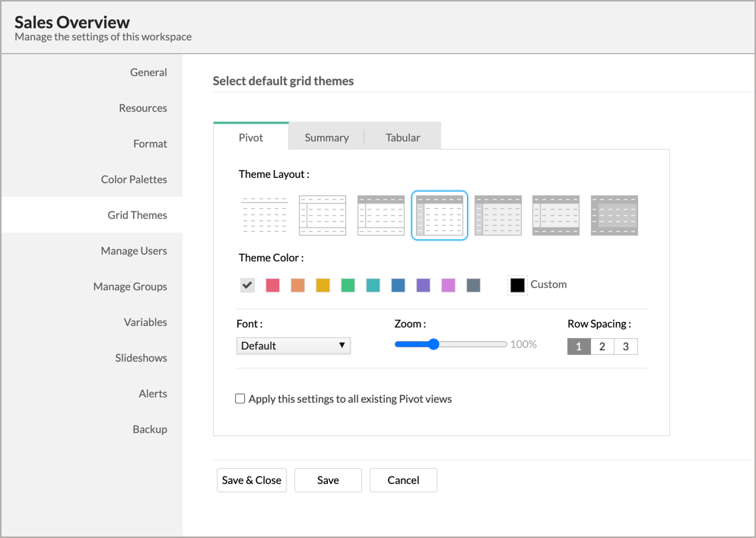Select the highlighted blue-outlined theme layout

pyautogui.click(x=440, y=215)
